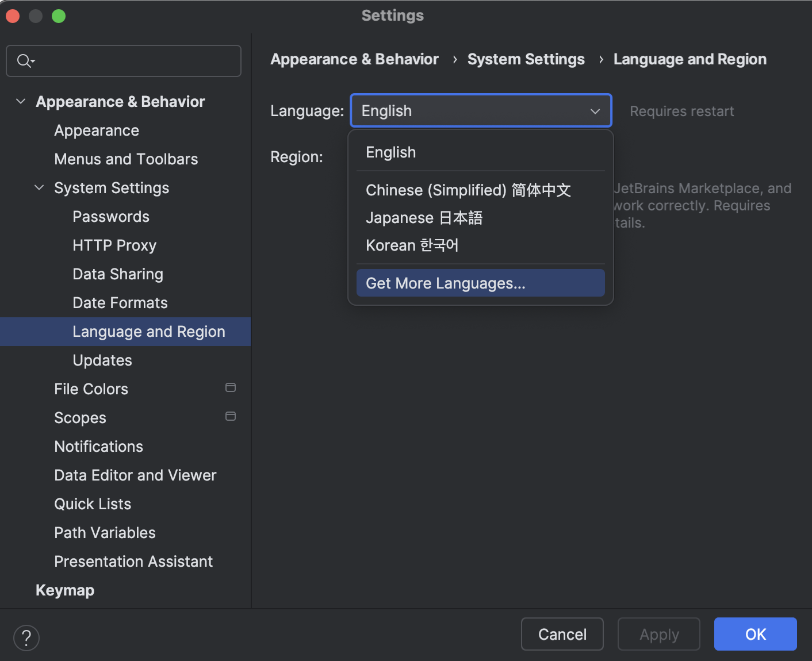
Task: Collapse the Appearance & Behavior tree section
Action: [x=21, y=101]
